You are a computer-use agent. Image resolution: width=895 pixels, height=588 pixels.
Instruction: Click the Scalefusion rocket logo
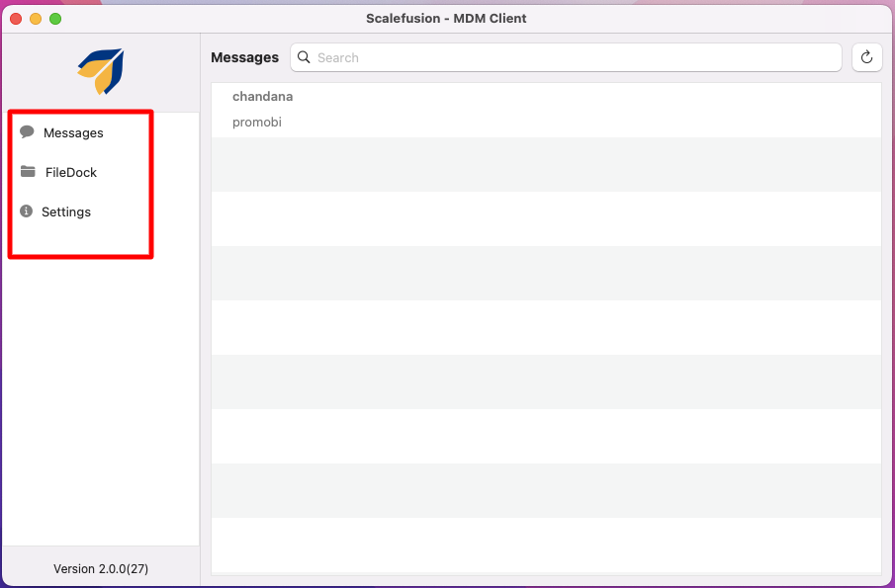pos(101,71)
